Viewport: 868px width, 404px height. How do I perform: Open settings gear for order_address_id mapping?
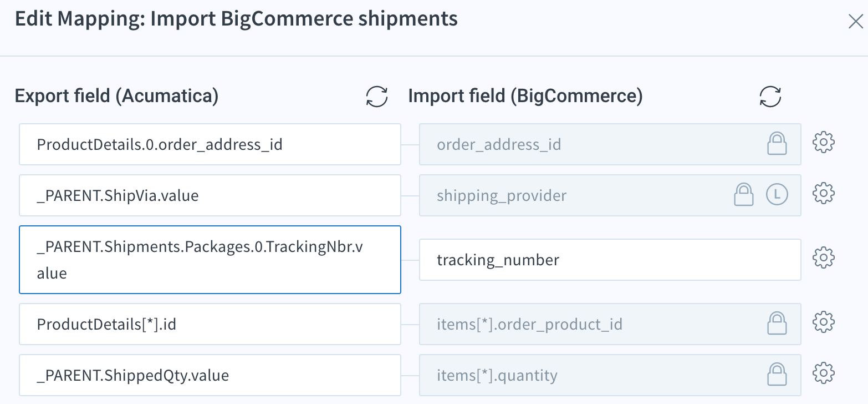(823, 143)
